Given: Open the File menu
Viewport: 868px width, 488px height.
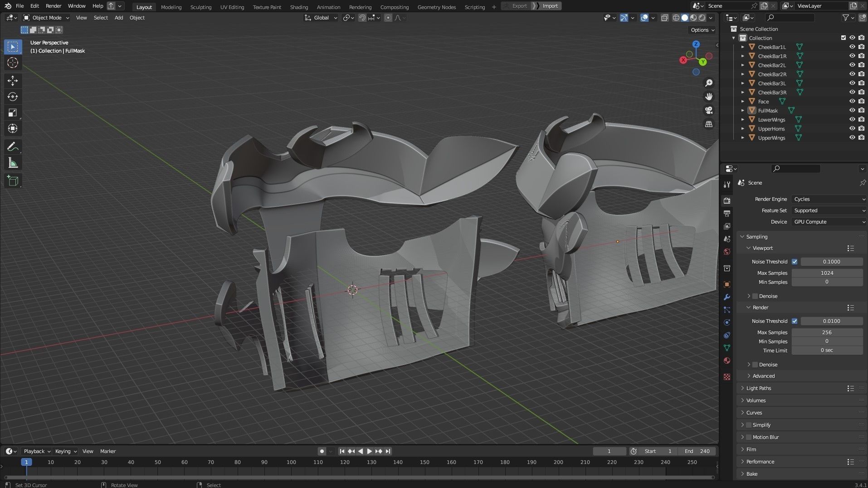Looking at the screenshot, I should click(20, 6).
